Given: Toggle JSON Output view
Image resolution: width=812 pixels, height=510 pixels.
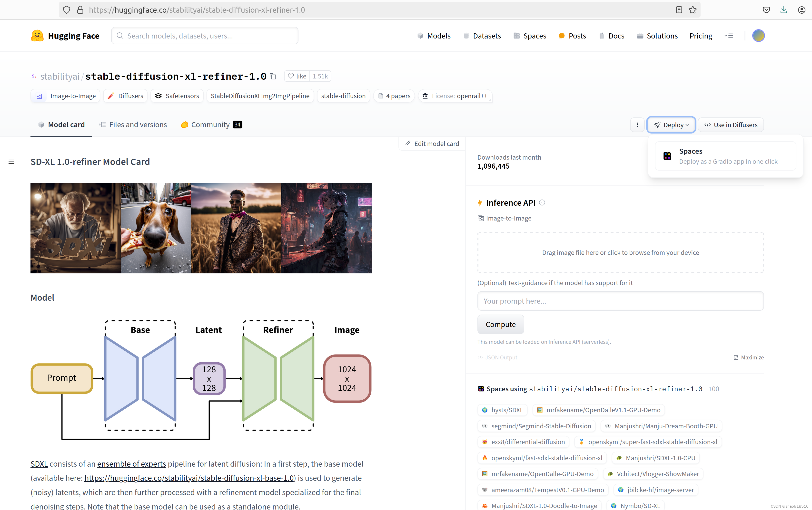Looking at the screenshot, I should coord(497,357).
